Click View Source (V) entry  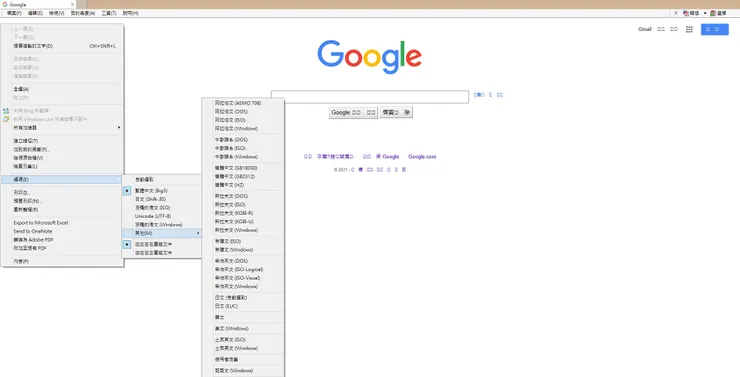click(62, 158)
